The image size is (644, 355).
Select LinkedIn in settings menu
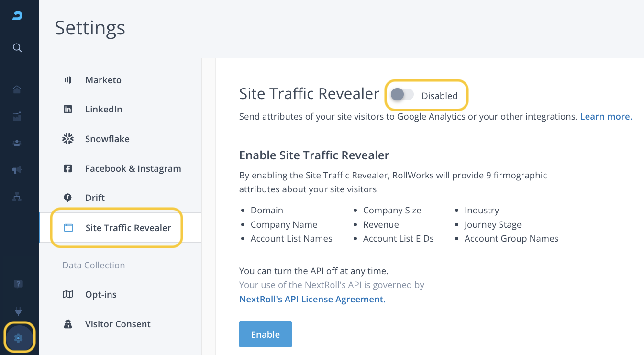pyautogui.click(x=103, y=109)
